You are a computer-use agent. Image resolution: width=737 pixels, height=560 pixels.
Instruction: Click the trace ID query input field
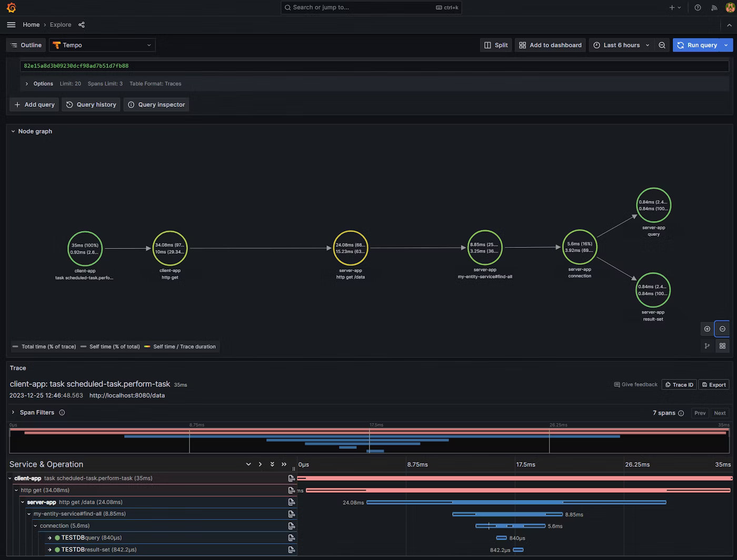(368, 66)
